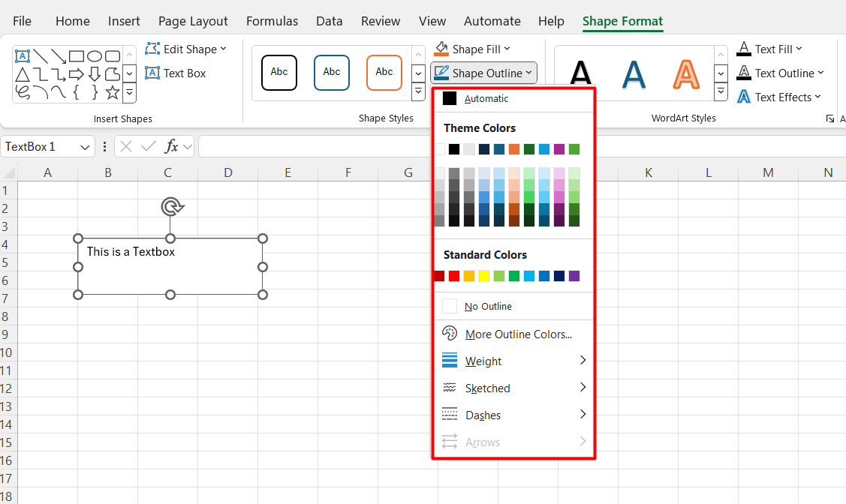The image size is (846, 504).
Task: Pick the standard yellow color swatch
Action: (484, 276)
